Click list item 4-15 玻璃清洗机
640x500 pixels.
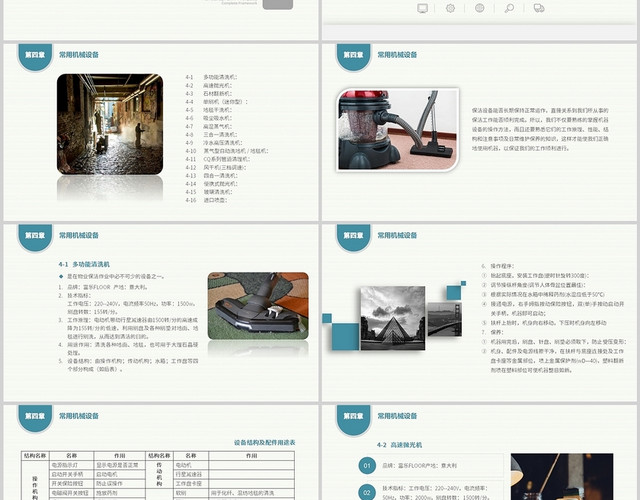point(208,192)
